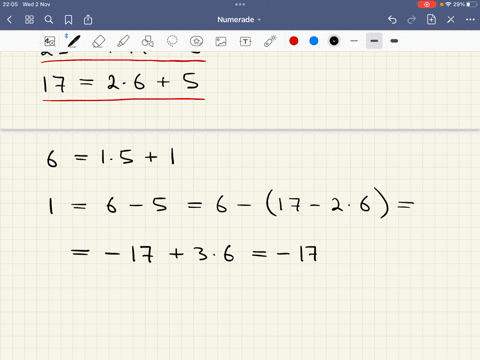The width and height of the screenshot is (480, 360).
Task: Select the zoom window tool
Action: pos(50,41)
